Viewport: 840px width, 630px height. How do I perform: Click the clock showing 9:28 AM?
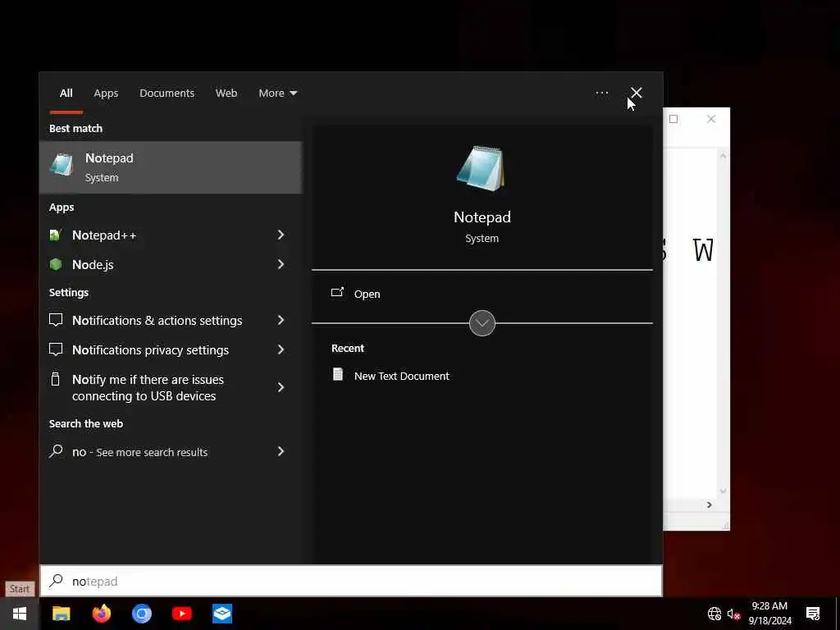click(769, 606)
